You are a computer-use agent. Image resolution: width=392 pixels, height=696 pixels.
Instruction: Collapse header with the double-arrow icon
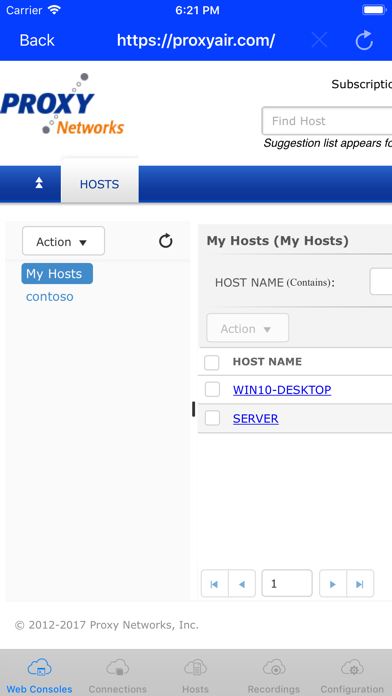[x=39, y=183]
